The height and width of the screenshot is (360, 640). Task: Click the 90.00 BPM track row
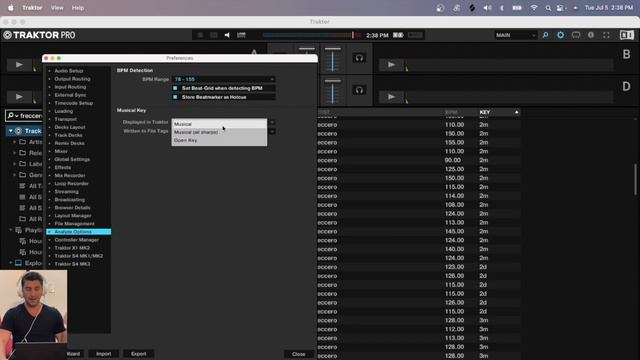point(418,160)
